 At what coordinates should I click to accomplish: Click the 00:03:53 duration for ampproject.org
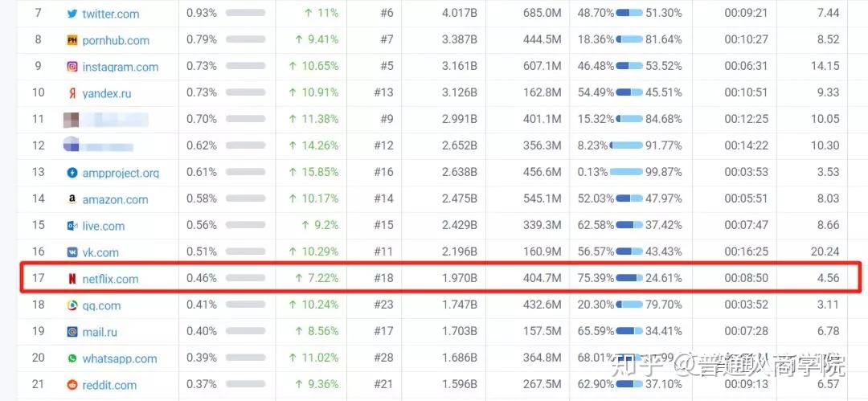tap(746, 172)
